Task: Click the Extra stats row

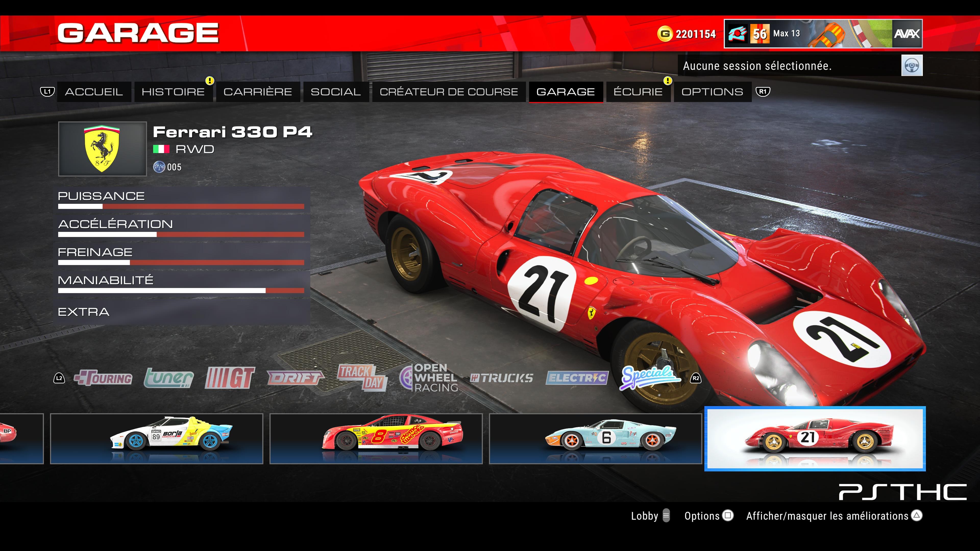Action: point(181,312)
